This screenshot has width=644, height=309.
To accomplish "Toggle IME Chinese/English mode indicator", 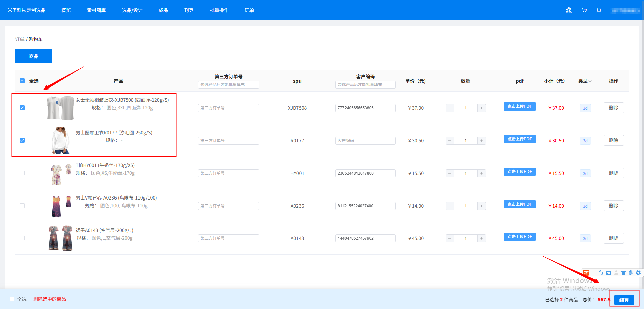I will click(x=594, y=273).
